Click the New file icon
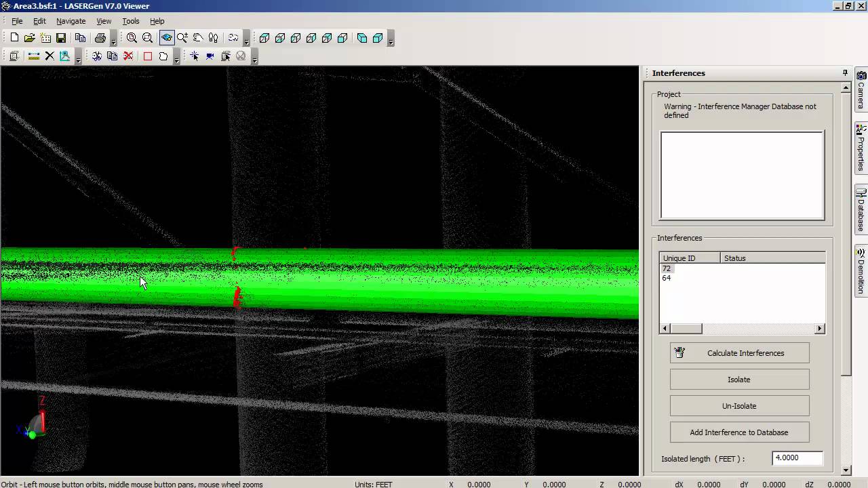Image resolution: width=868 pixels, height=488 pixels. tap(14, 38)
